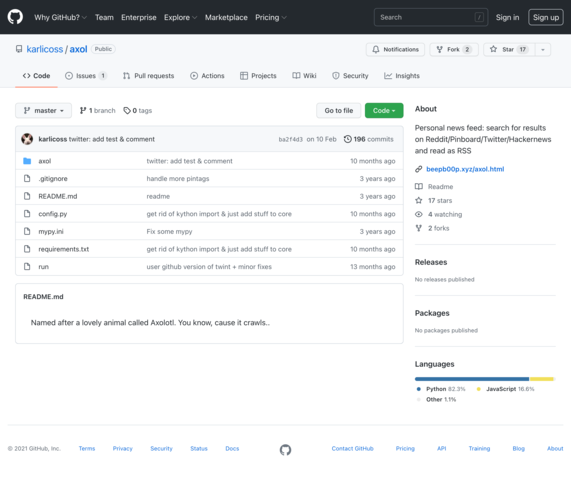
Task: Open the green Code dropdown
Action: tap(384, 110)
